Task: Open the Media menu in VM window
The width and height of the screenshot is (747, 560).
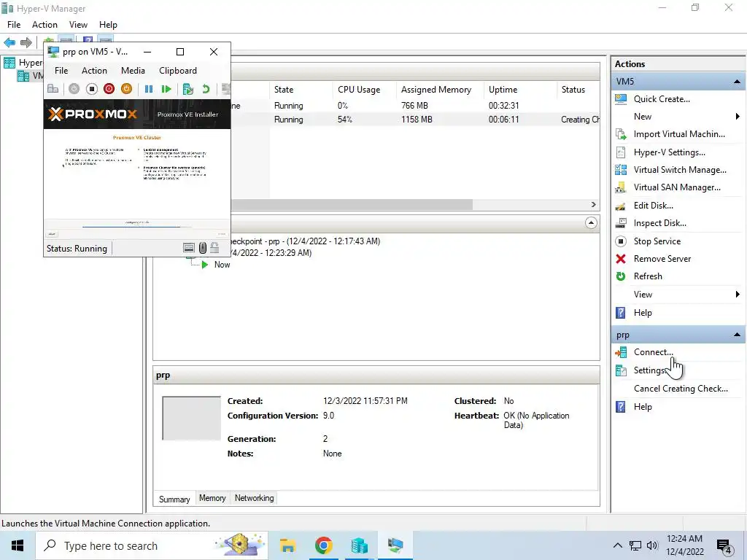Action: (x=133, y=71)
